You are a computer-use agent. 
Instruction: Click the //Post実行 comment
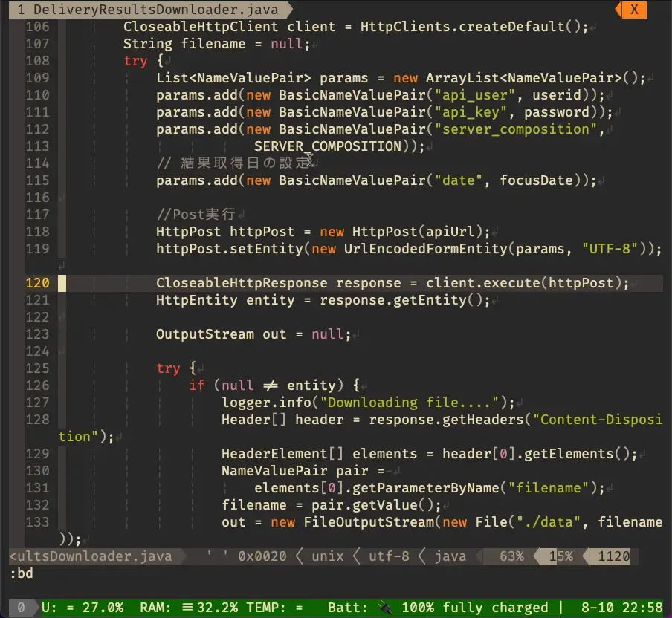point(196,215)
